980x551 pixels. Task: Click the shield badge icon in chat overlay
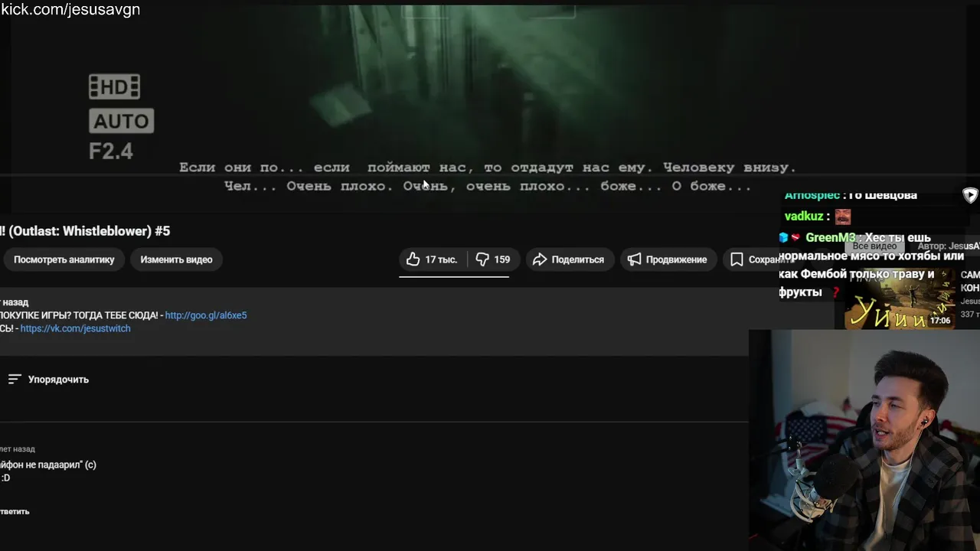(x=970, y=195)
